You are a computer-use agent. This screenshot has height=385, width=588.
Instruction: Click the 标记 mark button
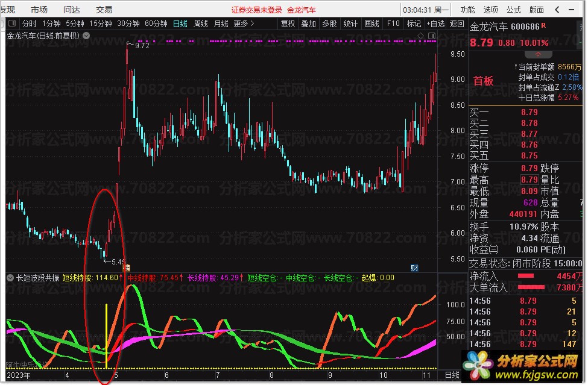tap(414, 23)
